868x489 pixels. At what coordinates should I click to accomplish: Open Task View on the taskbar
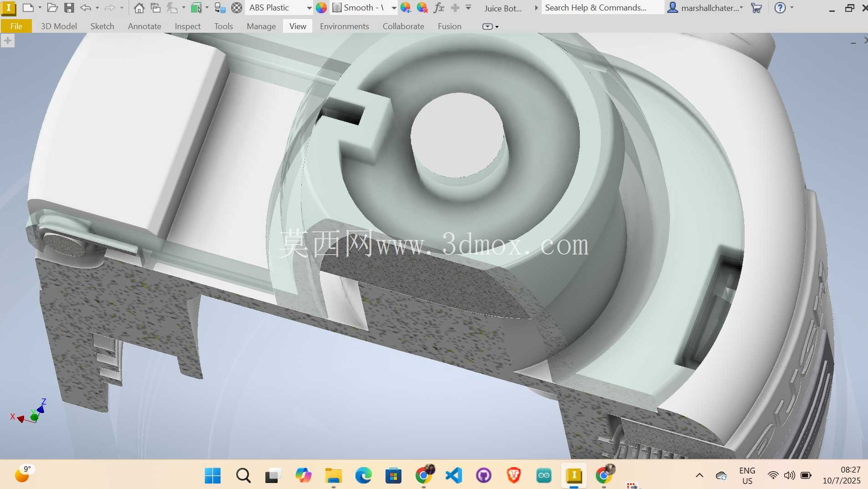[x=273, y=475]
